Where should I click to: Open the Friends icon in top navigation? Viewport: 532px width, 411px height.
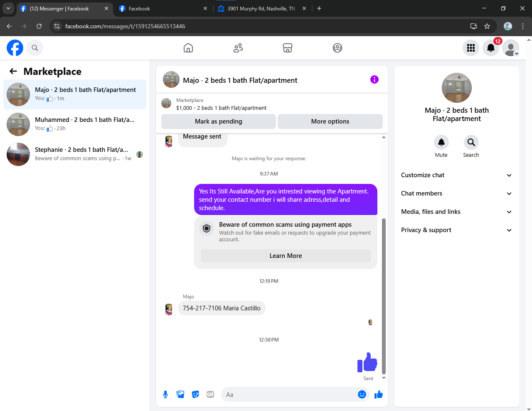[x=238, y=48]
